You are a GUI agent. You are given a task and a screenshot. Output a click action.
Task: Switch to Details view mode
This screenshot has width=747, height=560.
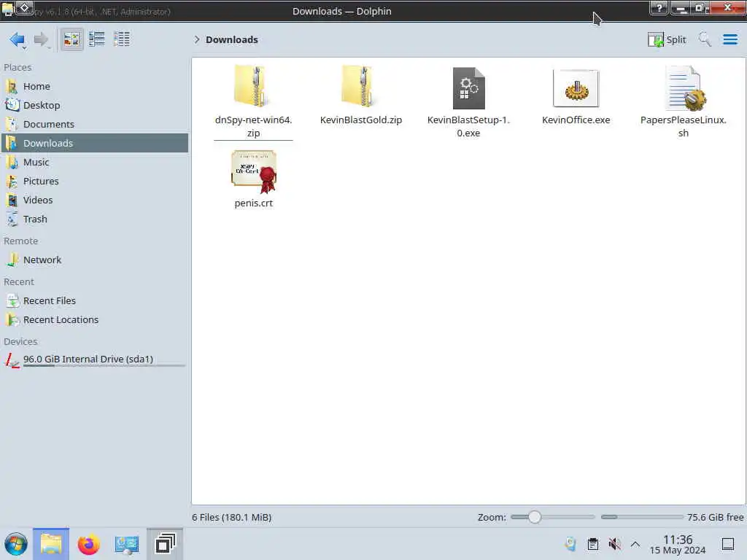[122, 39]
